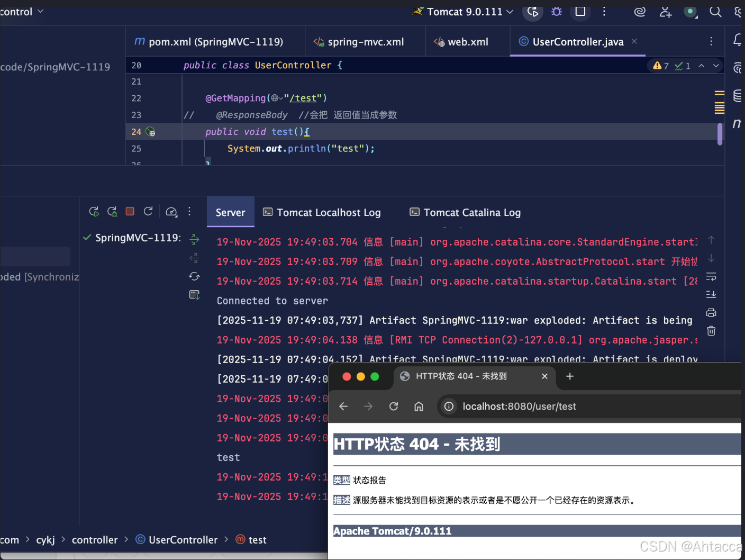Click the editor vertical scrollbar thumb
745x560 pixels.
pyautogui.click(x=720, y=134)
